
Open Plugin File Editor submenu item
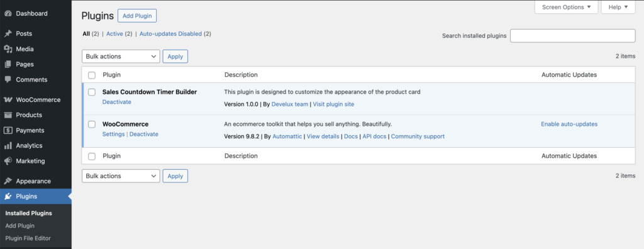pyautogui.click(x=28, y=238)
